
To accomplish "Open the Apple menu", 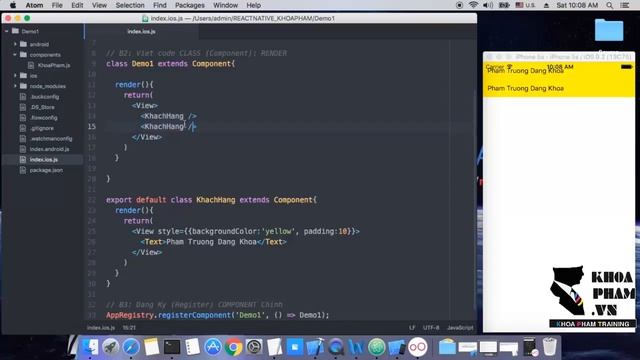I will click(13, 5).
